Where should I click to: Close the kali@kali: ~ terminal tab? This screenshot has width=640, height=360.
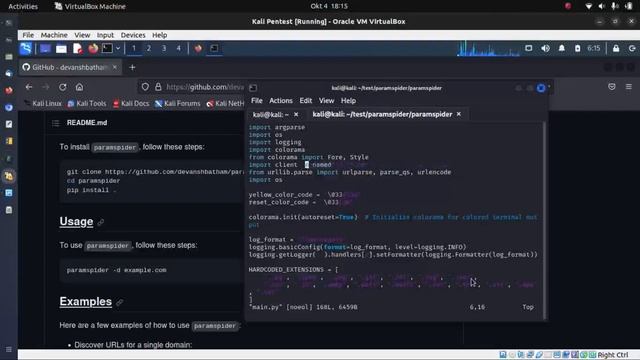[296, 115]
